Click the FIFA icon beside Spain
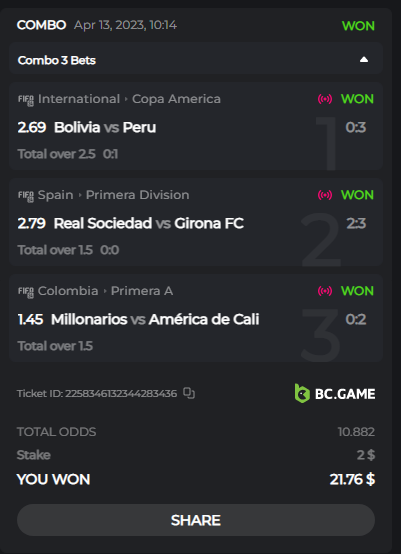This screenshot has height=554, width=401. 26,196
